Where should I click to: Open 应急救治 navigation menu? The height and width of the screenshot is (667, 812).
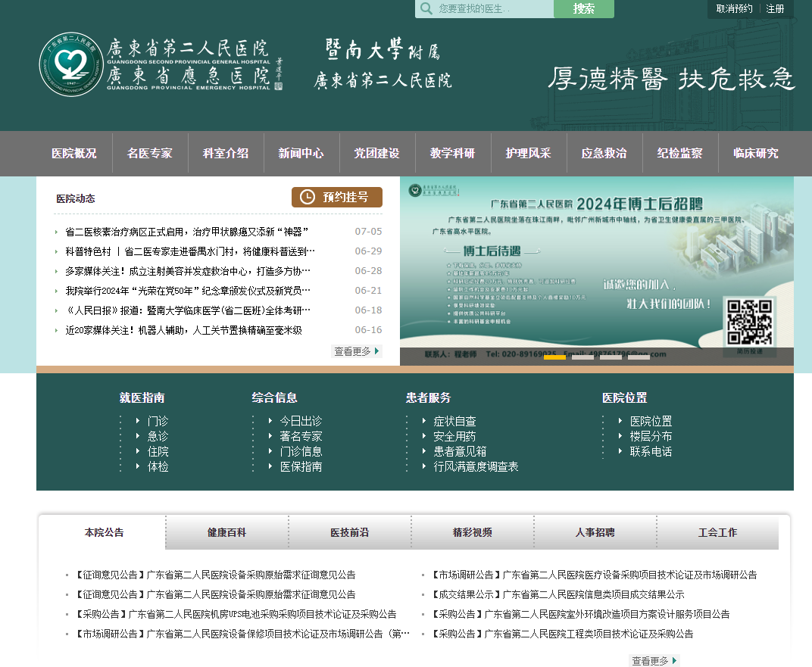pyautogui.click(x=604, y=153)
